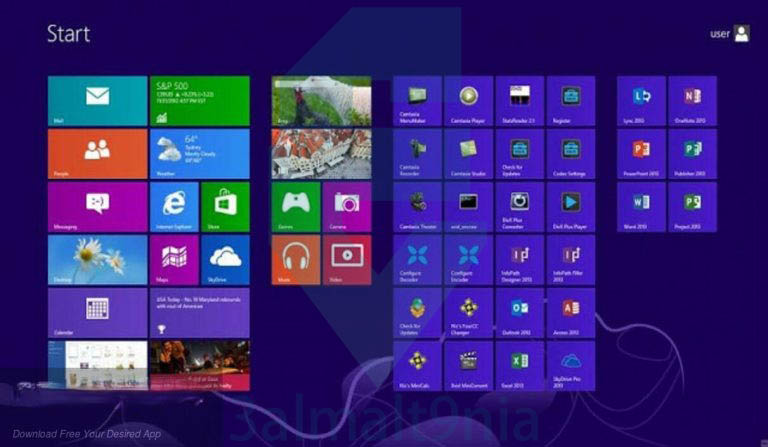This screenshot has width=768, height=447.
Task: Launch InfoPath Designer 2013
Action: click(520, 260)
